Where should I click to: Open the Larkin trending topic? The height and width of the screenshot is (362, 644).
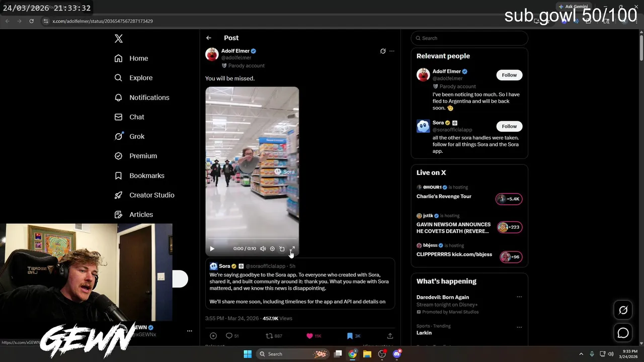tap(424, 333)
